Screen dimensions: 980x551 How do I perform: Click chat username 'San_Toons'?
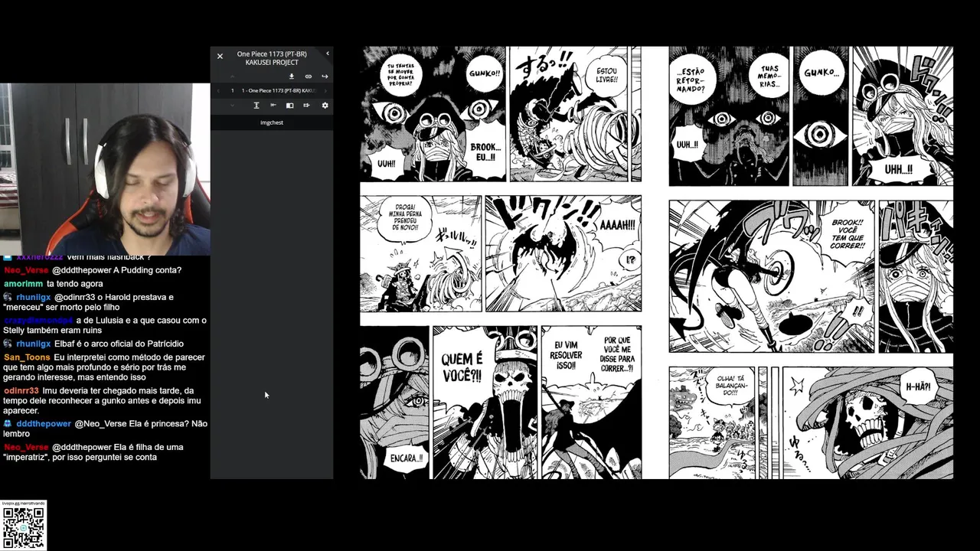pyautogui.click(x=27, y=357)
